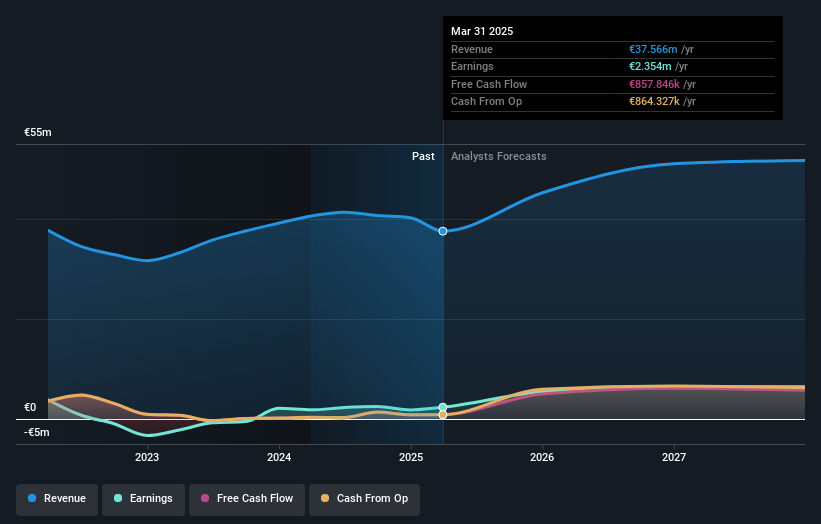Click the €55m y-axis label
Image resolution: width=821 pixels, height=524 pixels.
click(38, 132)
